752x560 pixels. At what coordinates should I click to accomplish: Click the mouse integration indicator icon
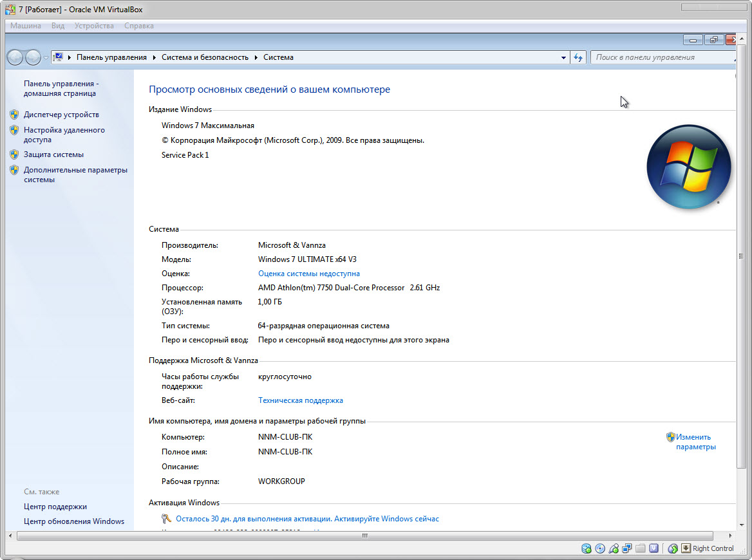tap(673, 548)
